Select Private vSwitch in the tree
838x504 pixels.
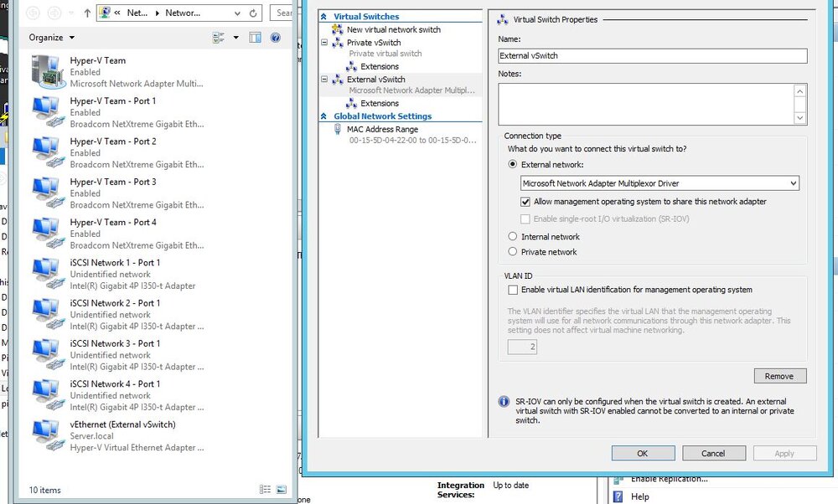[374, 42]
